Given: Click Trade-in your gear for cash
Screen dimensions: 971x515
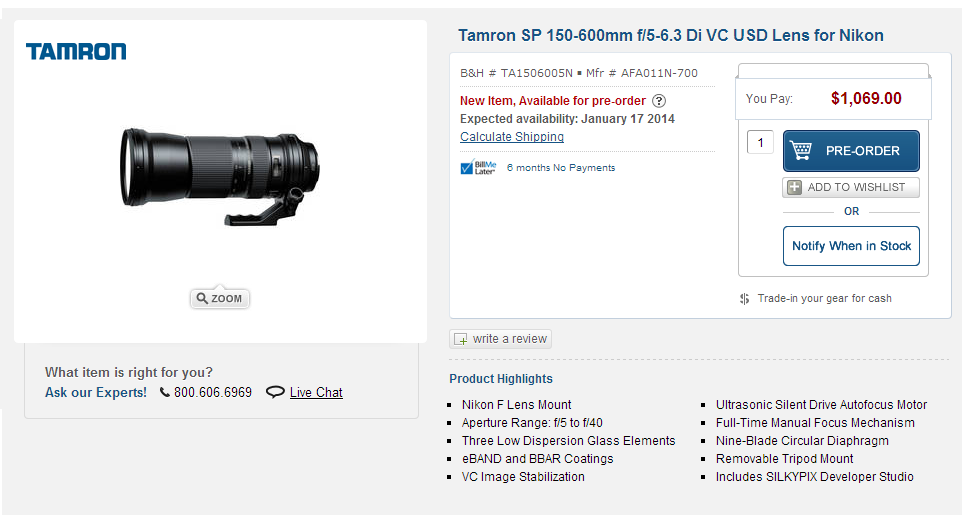Looking at the screenshot, I should pos(824,298).
